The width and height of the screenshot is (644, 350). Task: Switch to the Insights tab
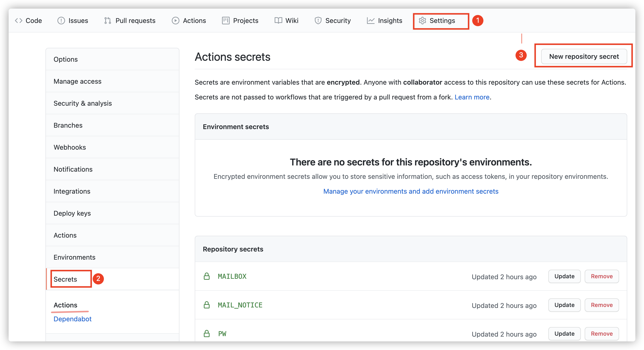[390, 21]
